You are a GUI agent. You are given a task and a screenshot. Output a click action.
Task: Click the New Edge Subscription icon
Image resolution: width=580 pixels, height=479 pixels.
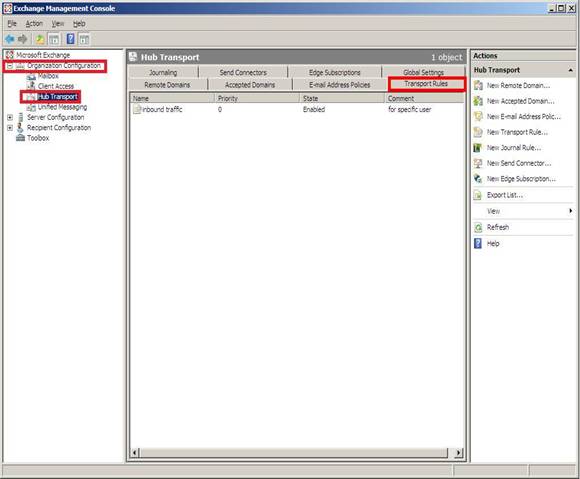click(x=478, y=179)
